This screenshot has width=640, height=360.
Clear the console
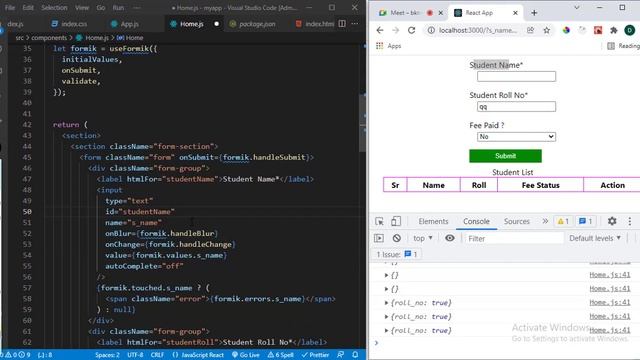[396, 238]
